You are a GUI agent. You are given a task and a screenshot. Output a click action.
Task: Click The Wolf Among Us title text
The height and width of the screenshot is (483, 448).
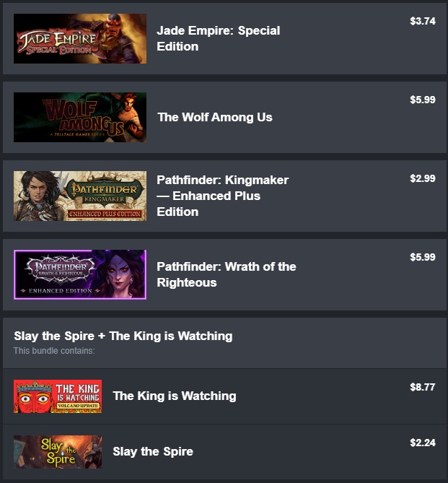pyautogui.click(x=215, y=118)
